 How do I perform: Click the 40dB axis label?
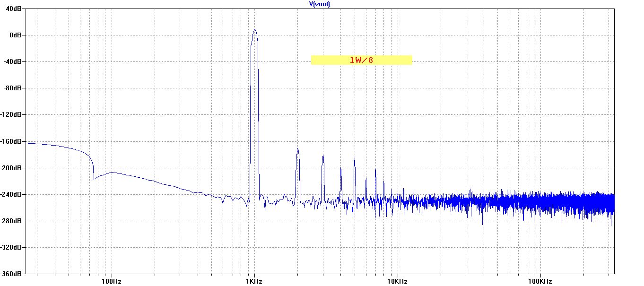click(x=15, y=9)
